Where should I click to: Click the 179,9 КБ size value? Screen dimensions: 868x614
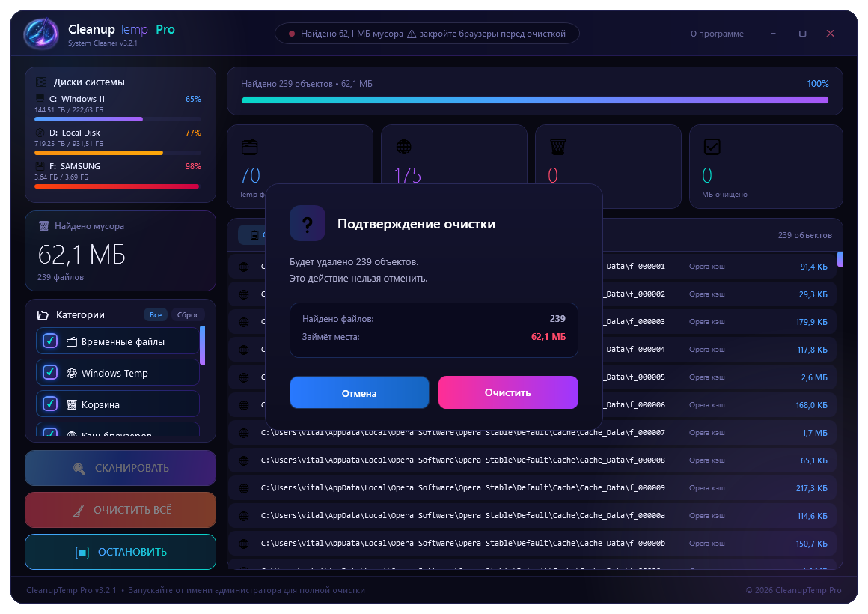pyautogui.click(x=812, y=322)
